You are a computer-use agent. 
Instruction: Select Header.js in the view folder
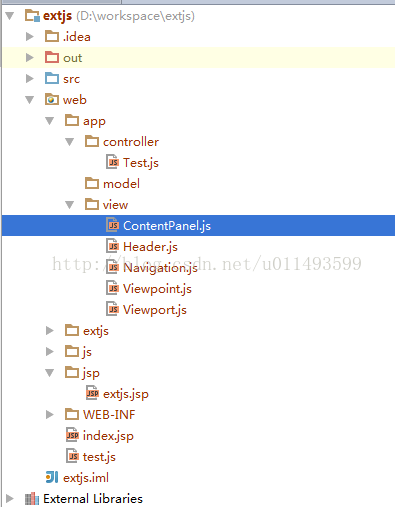tap(150, 247)
